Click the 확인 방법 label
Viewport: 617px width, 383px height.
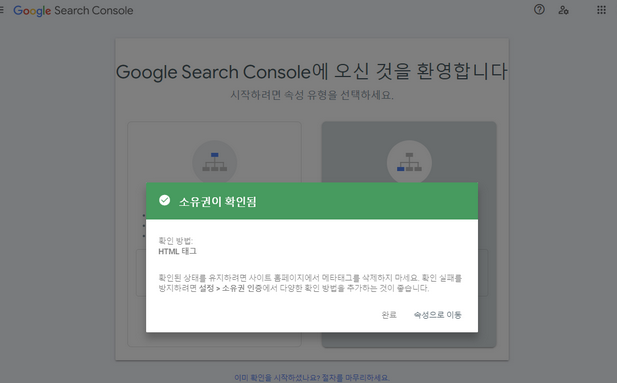point(175,241)
